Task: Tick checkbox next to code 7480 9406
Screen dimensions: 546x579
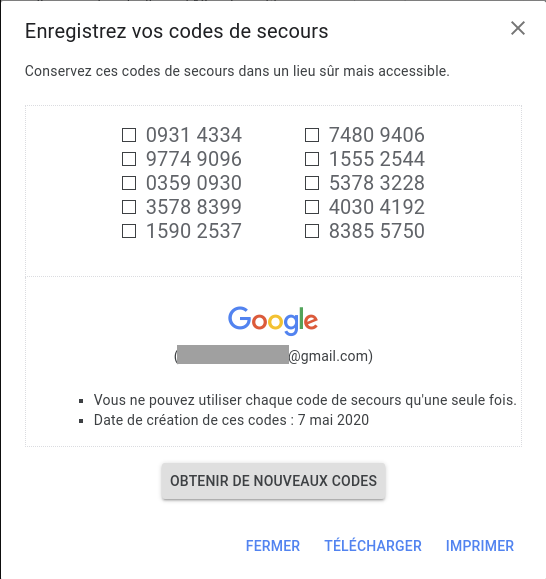Action: click(312, 135)
